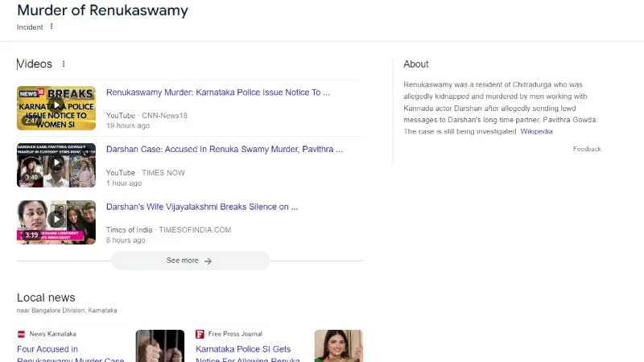Image resolution: width=644 pixels, height=362 pixels.
Task: Open 'Karnataka Police SI Gets Notice' article
Action: coord(248,355)
